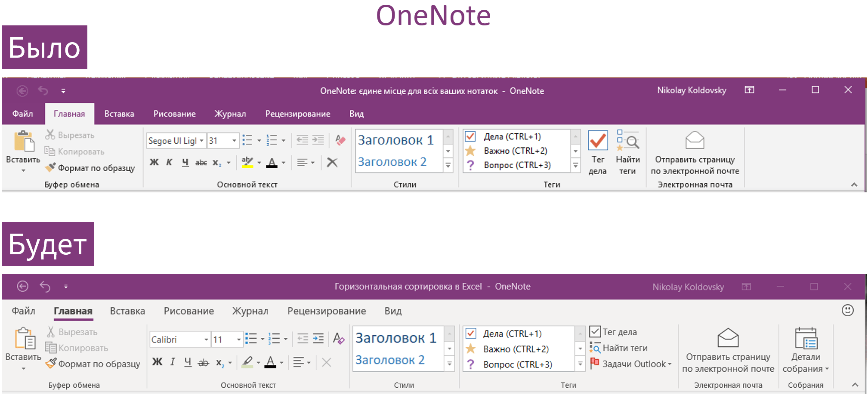
Task: Select the Важно (CTRL+2) tag in the Было ribbon
Action: (516, 151)
